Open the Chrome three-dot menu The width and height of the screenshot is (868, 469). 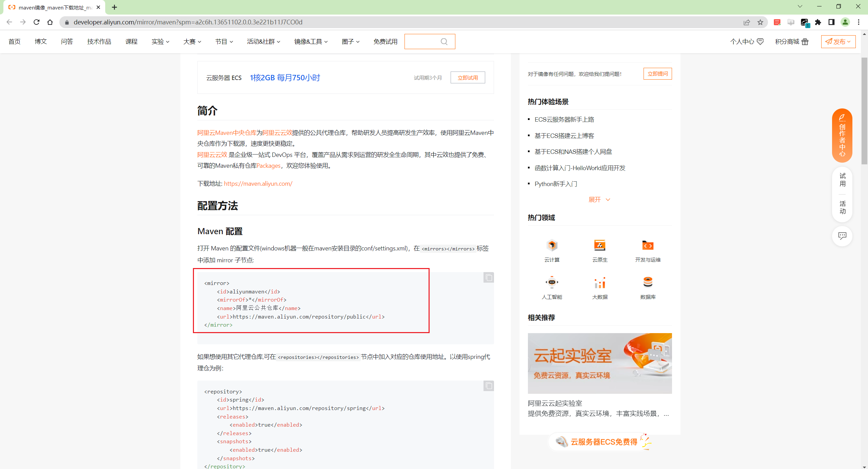(859, 22)
